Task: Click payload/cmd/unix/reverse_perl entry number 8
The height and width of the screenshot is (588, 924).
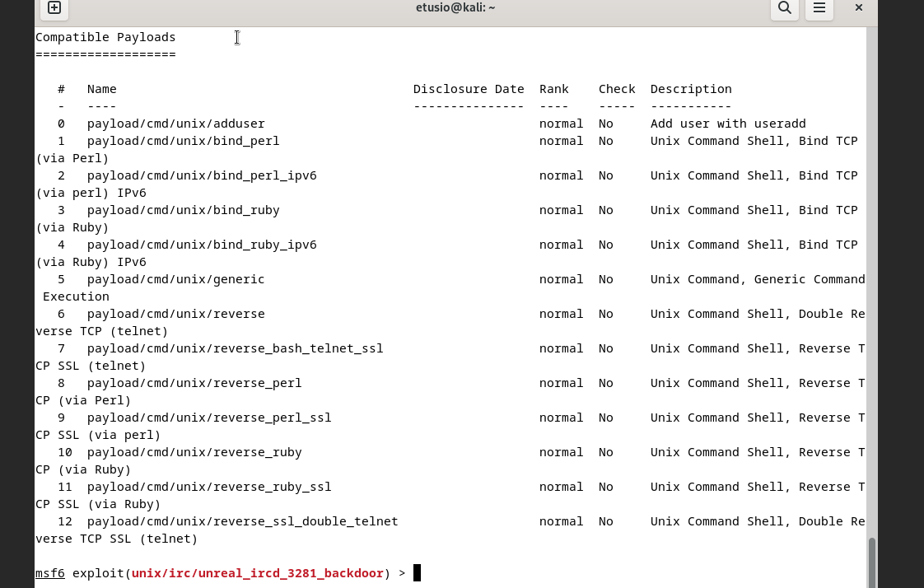Action: click(194, 384)
